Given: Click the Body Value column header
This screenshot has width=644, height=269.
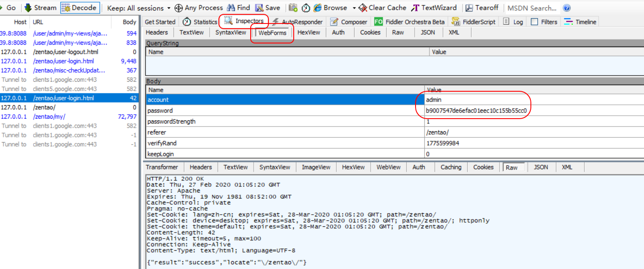Looking at the screenshot, I should coord(534,90).
